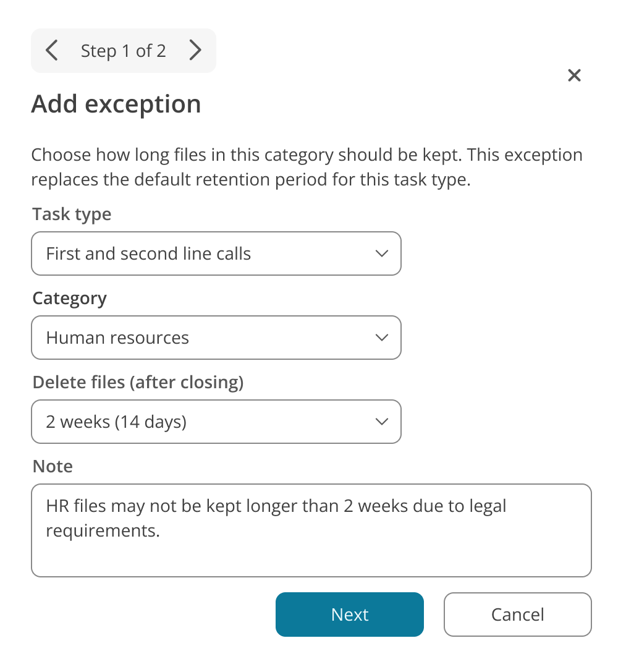Close the Add exception dialog
Image resolution: width=626 pixels, height=672 pixels.
pyautogui.click(x=574, y=75)
